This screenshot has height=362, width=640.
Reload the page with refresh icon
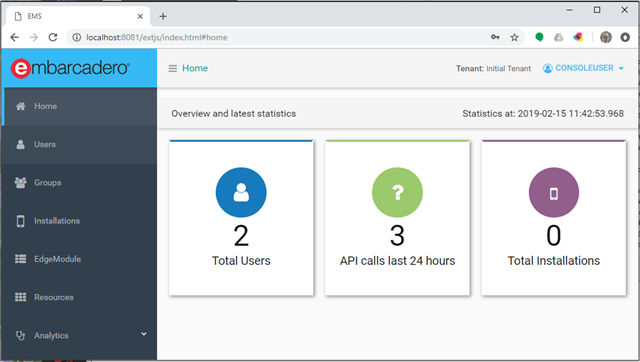pos(53,38)
